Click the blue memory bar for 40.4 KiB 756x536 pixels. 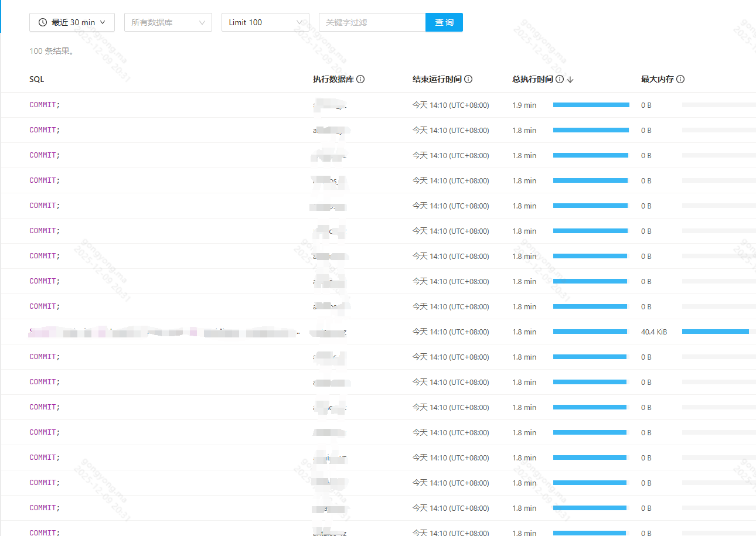tap(715, 332)
